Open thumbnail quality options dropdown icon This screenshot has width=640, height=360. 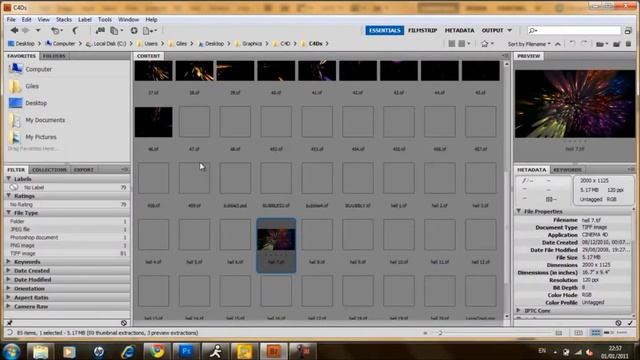tap(464, 44)
